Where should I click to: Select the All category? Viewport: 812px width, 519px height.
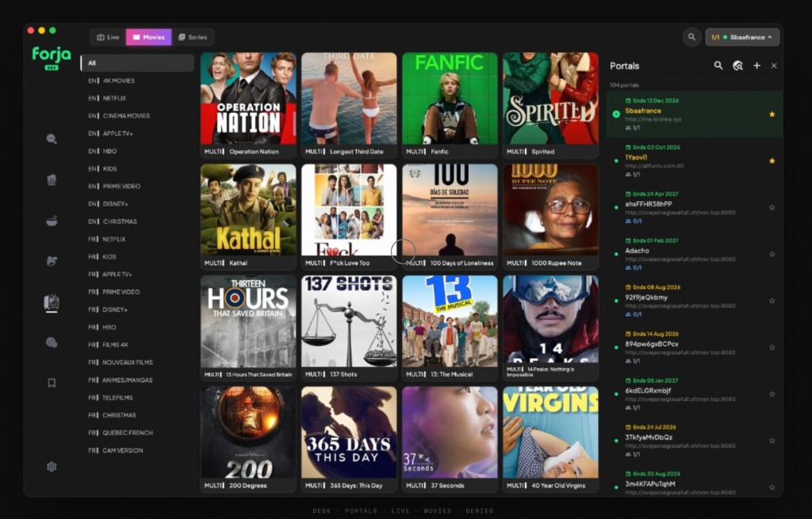click(137, 63)
